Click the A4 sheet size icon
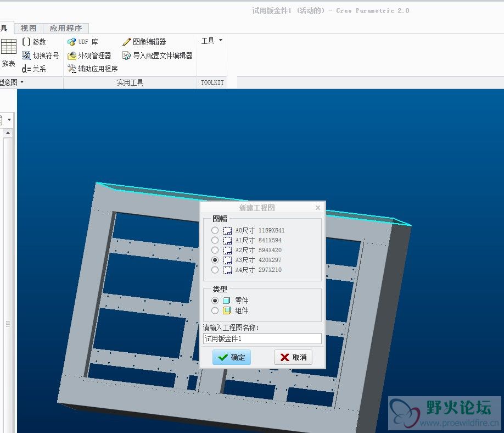Viewport: 504px width, 433px height. [227, 270]
